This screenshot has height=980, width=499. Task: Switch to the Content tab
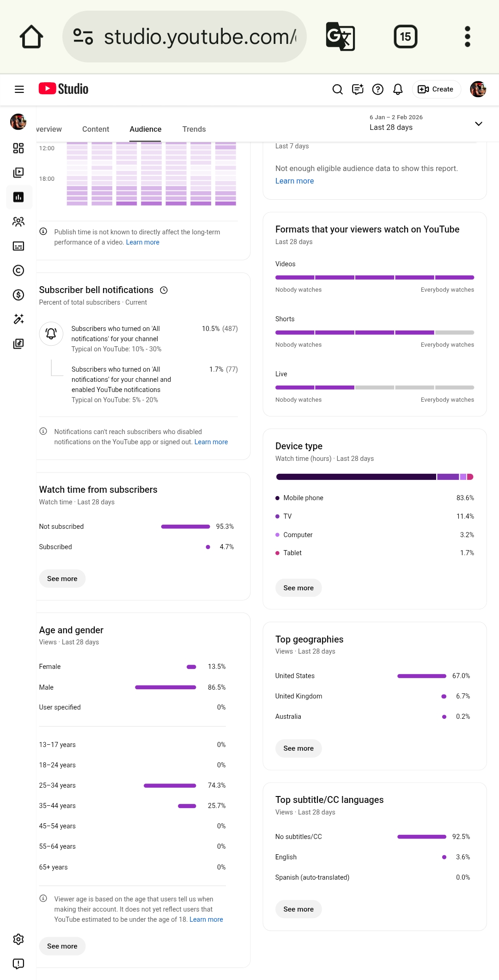(x=96, y=129)
